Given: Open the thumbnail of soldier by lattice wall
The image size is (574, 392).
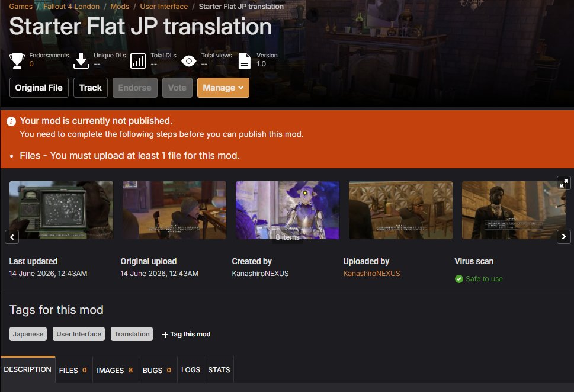Looking at the screenshot, I should click(x=400, y=210).
